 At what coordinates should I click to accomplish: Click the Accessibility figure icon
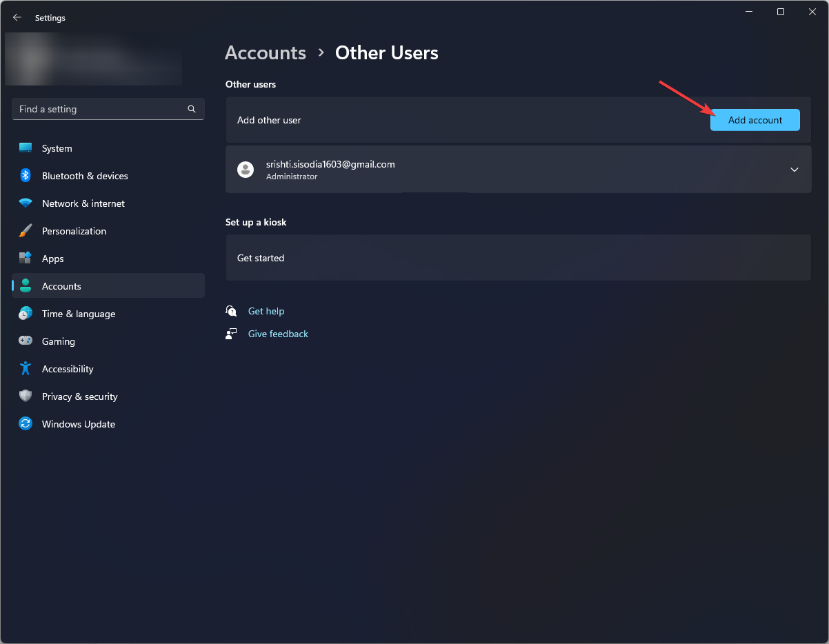coord(26,369)
